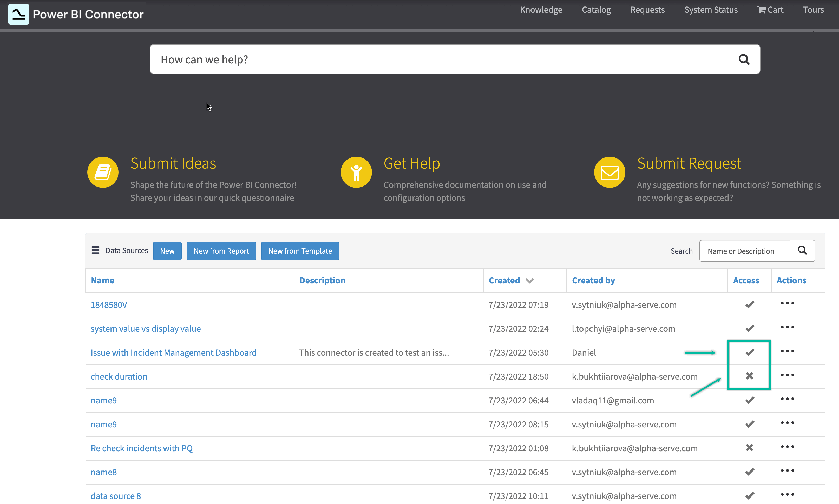Image resolution: width=839 pixels, height=504 pixels.
Task: Open the Catalog menu item
Action: tap(596, 10)
